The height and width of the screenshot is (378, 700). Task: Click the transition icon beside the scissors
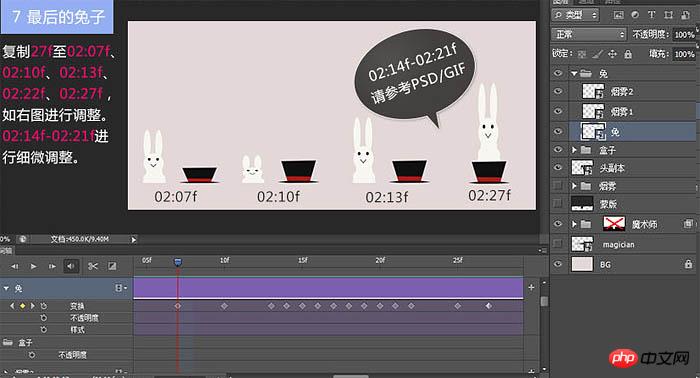pyautogui.click(x=112, y=266)
